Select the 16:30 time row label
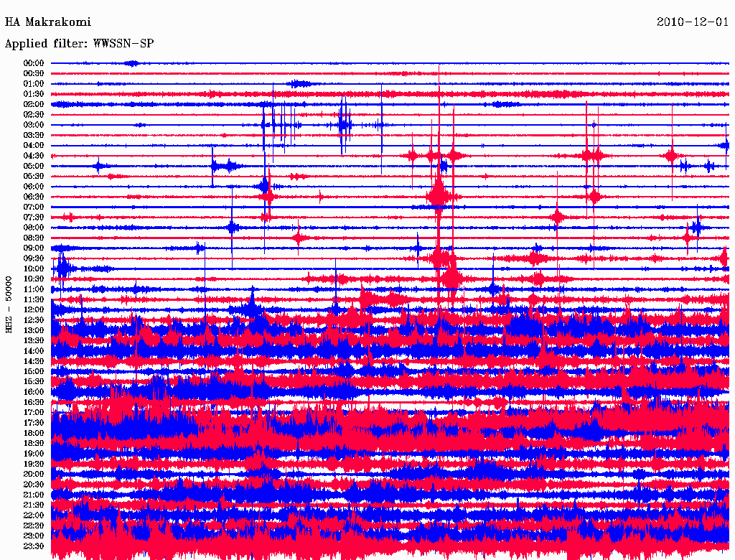Image resolution: width=735 pixels, height=560 pixels. click(34, 402)
